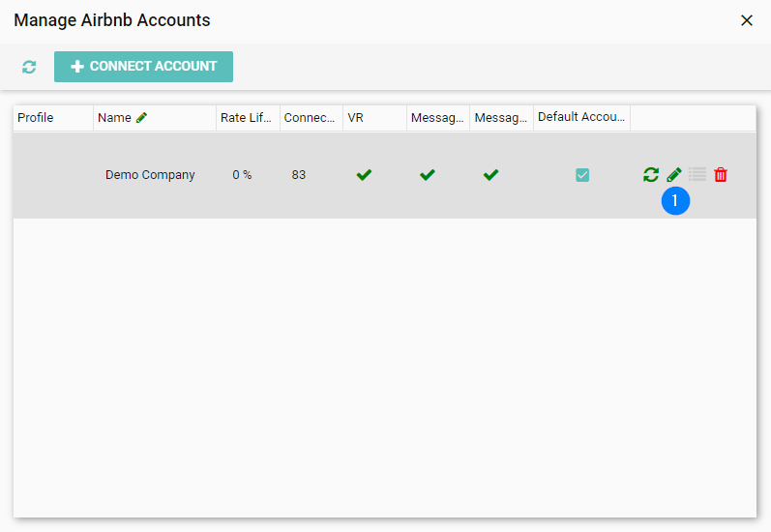Click the refresh icon in the top toolbar
Screen dimensions: 771x532
(x=29, y=67)
